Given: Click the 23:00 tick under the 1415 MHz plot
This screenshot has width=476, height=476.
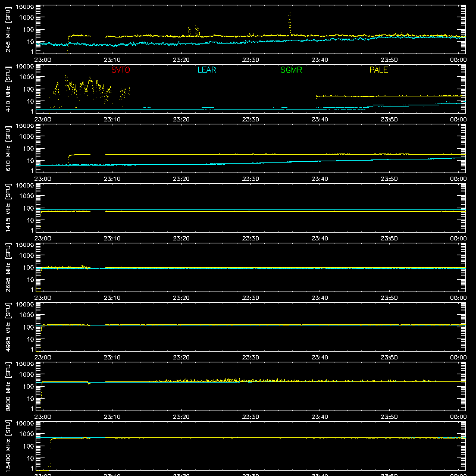Looking at the screenshot, I should pos(42,239).
